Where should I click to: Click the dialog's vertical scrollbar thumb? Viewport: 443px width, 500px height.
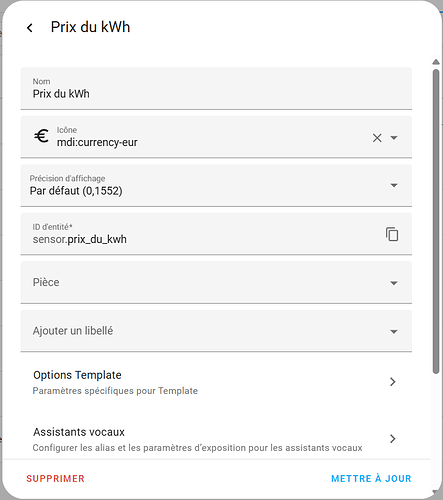click(x=436, y=221)
